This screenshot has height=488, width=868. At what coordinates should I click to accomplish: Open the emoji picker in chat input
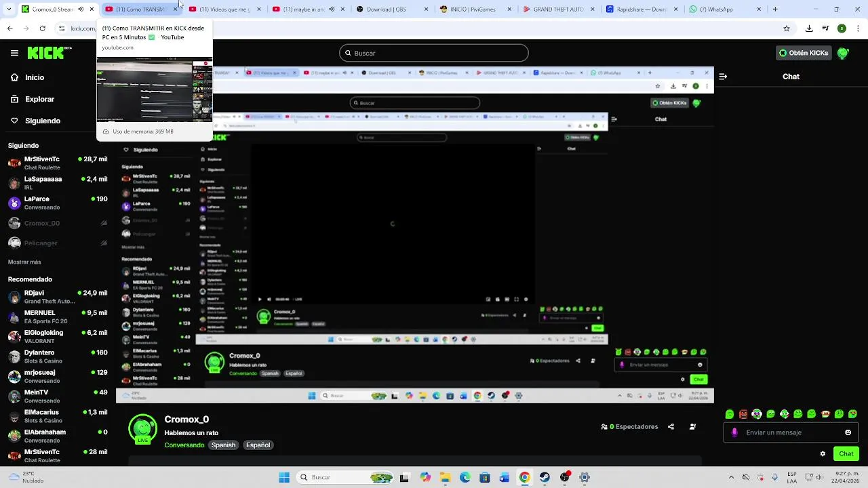(848, 432)
